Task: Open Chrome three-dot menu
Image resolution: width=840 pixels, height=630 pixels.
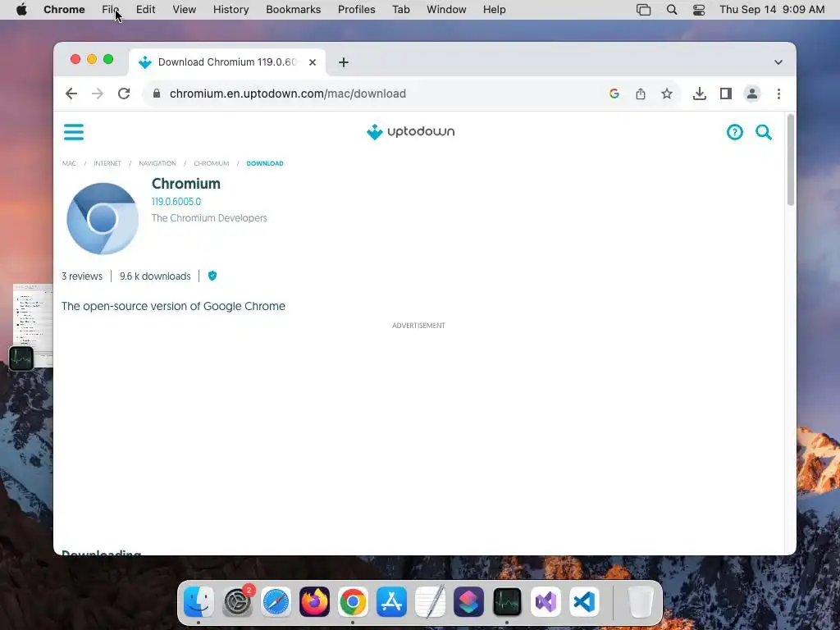Action: pyautogui.click(x=778, y=94)
